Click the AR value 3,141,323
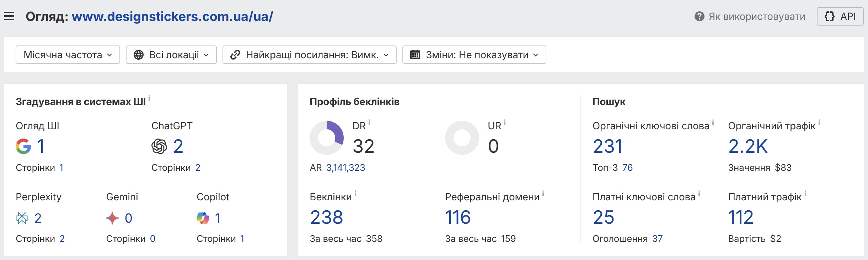 tap(345, 168)
